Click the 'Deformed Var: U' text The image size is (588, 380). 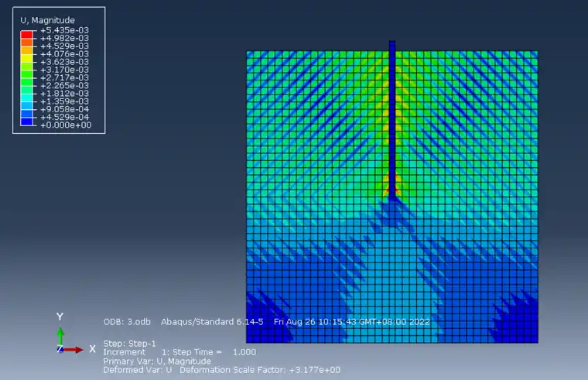click(137, 370)
